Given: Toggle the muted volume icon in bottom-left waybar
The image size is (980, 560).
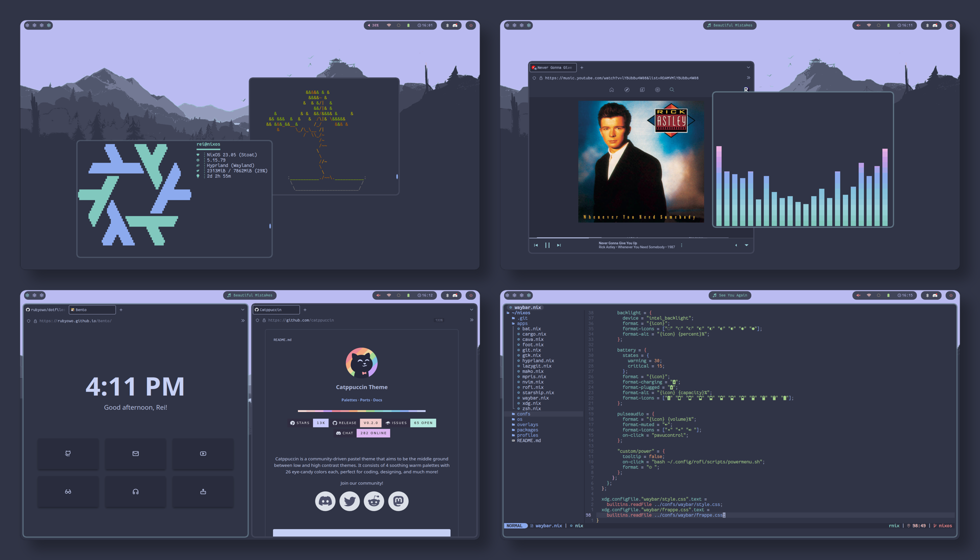Looking at the screenshot, I should (378, 295).
